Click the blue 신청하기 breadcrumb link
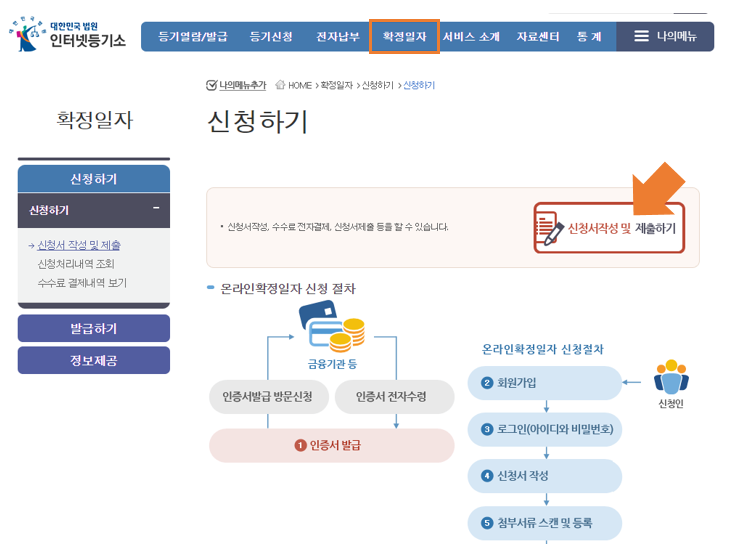This screenshot has width=729, height=545. pyautogui.click(x=418, y=85)
